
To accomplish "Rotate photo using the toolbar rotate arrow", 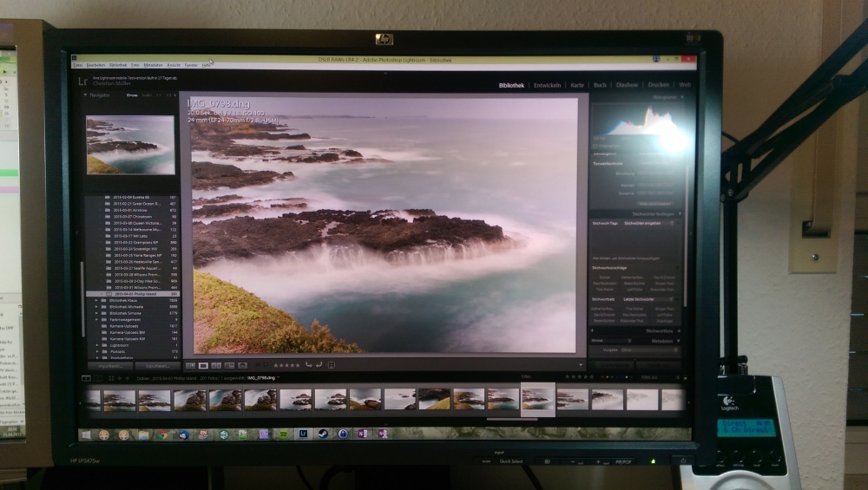I will (310, 365).
